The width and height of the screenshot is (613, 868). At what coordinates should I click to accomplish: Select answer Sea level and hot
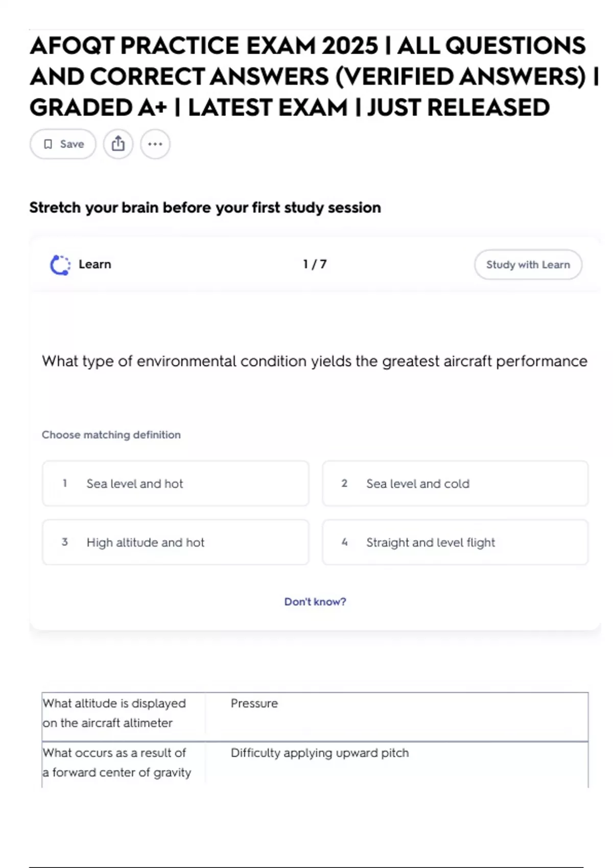tap(175, 484)
